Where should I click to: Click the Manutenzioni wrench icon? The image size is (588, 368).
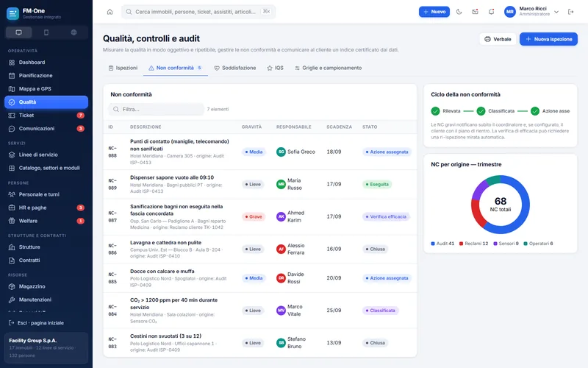12,300
